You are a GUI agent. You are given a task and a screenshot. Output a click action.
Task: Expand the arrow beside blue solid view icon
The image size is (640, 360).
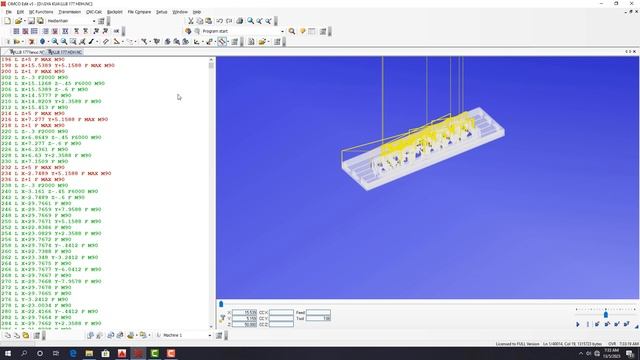pyautogui.click(x=48, y=42)
